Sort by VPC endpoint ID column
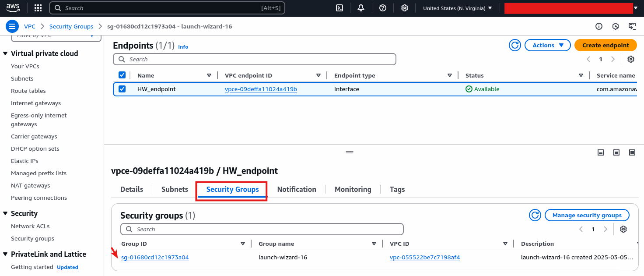The width and height of the screenshot is (644, 276). [x=318, y=75]
